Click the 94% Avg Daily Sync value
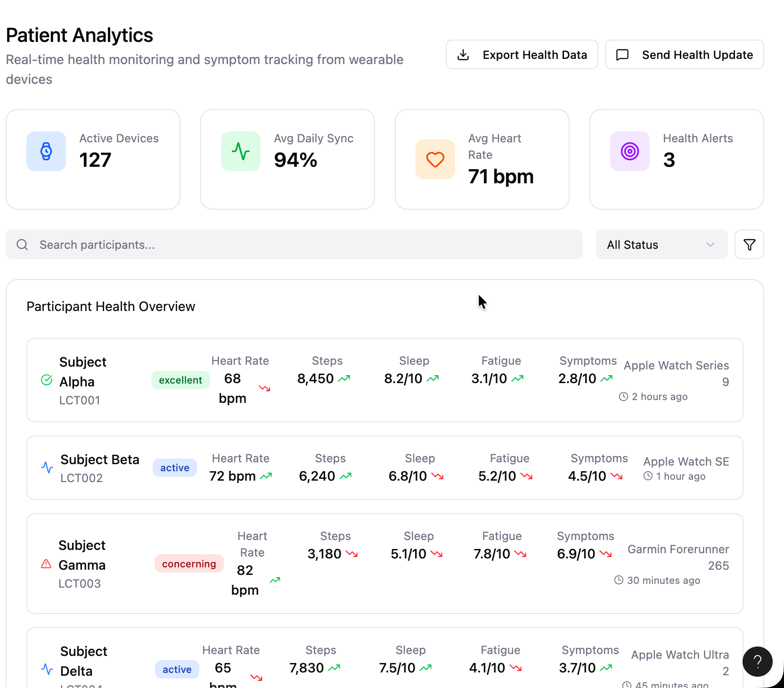Viewport: 784px width, 688px height. [x=295, y=160]
